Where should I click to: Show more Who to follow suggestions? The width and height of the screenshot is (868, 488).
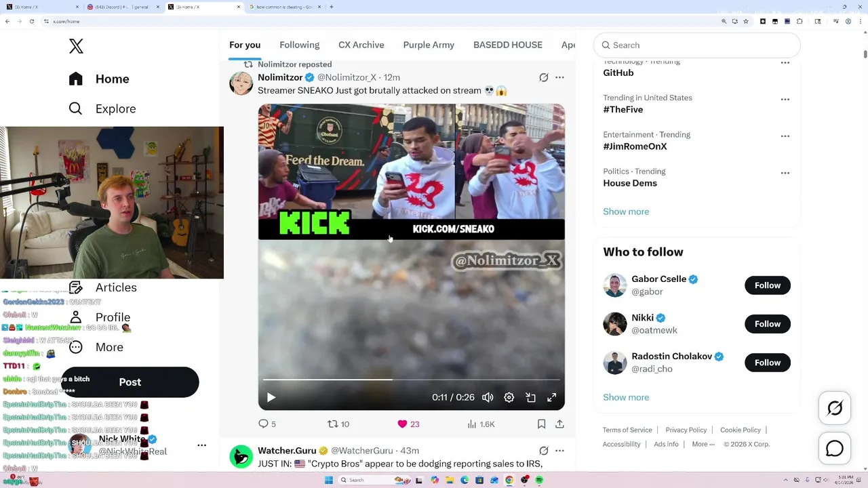tap(626, 397)
